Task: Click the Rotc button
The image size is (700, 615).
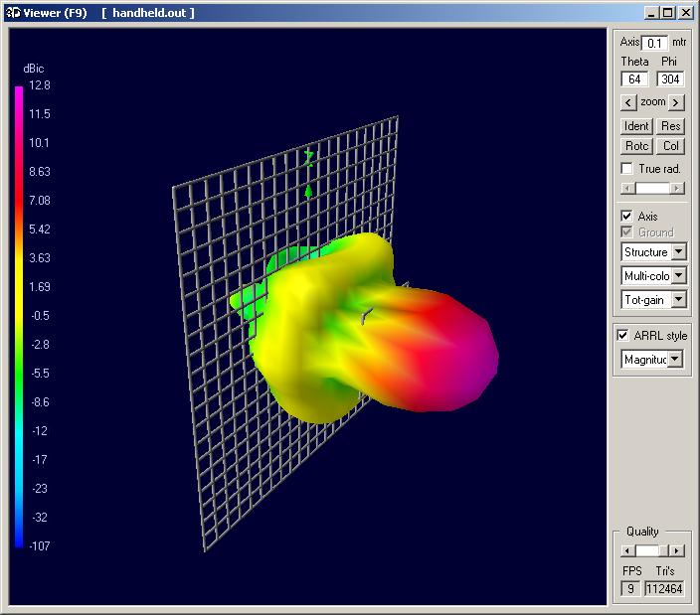Action: pyautogui.click(x=636, y=146)
